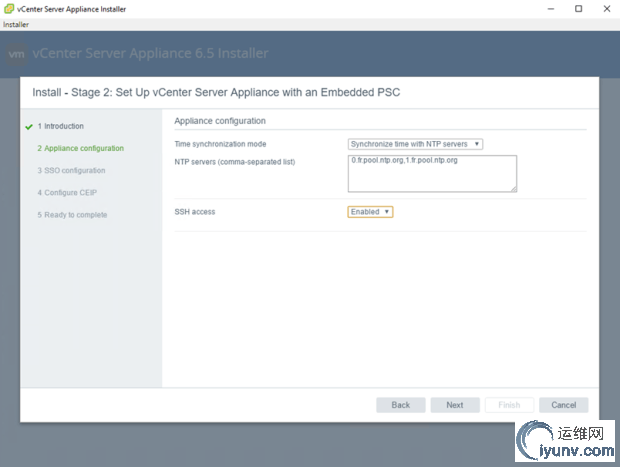Click the Back button
Viewport: 620px width, 467px height.
[401, 405]
